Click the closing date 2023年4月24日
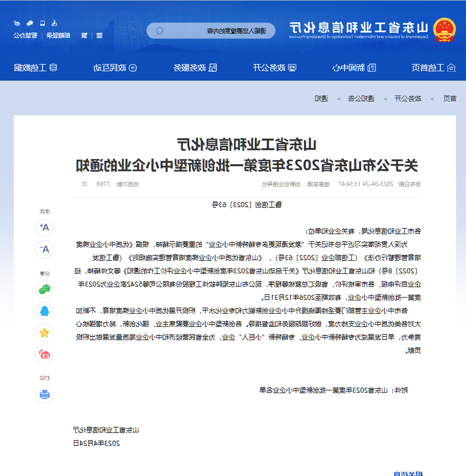This screenshot has width=466, height=476. [x=96, y=443]
